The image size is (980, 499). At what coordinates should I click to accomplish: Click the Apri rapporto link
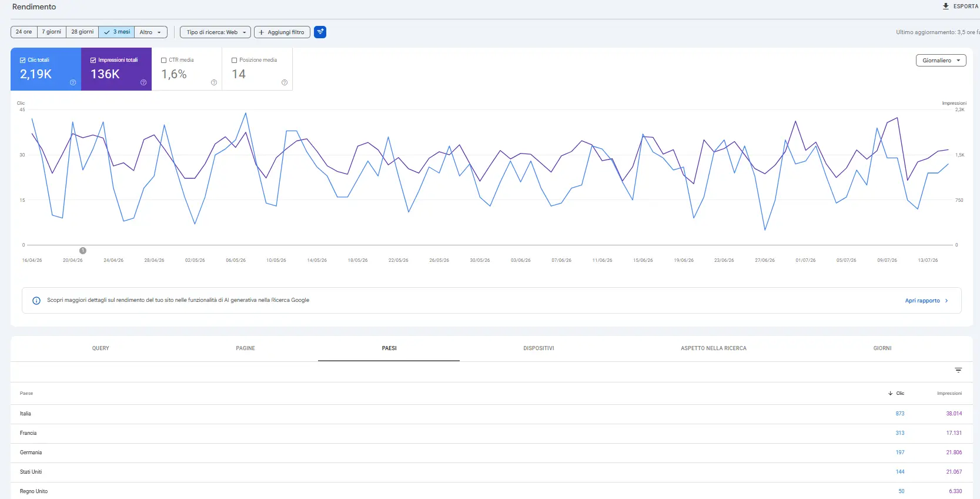tap(927, 301)
